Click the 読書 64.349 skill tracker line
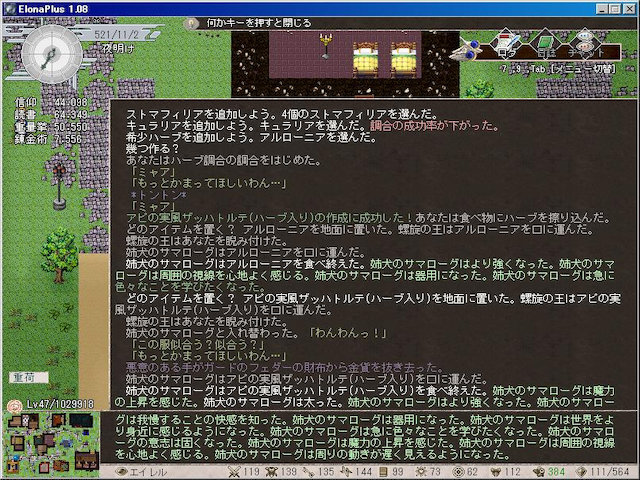This screenshot has width=640, height=480. (51, 115)
